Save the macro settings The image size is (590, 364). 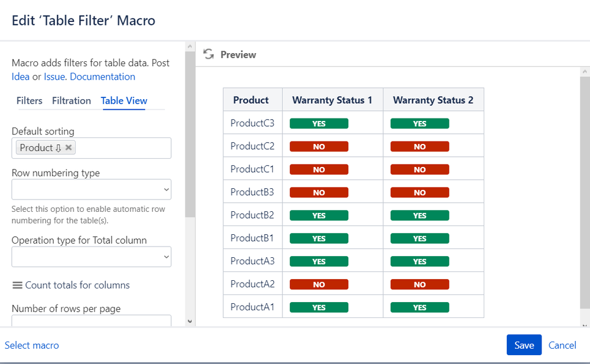tap(524, 345)
